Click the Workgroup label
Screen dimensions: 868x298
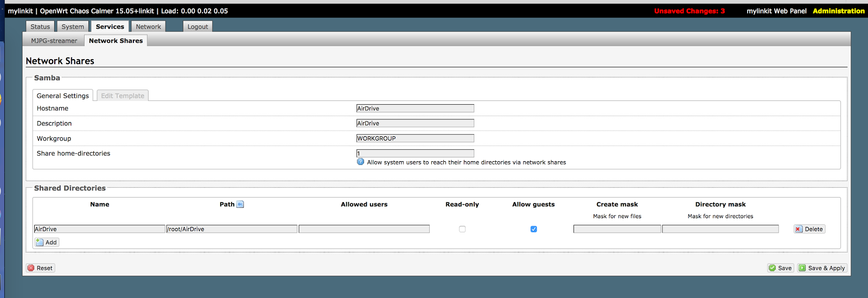(54, 138)
